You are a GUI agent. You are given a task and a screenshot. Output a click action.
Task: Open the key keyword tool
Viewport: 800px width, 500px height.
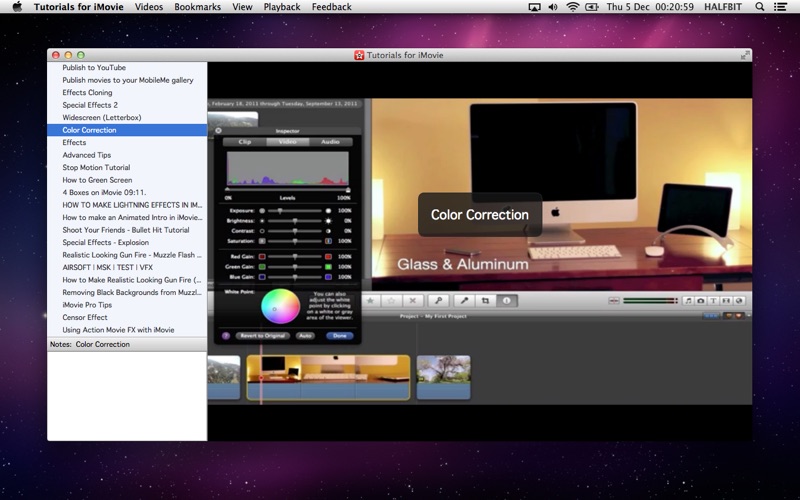[x=438, y=301]
